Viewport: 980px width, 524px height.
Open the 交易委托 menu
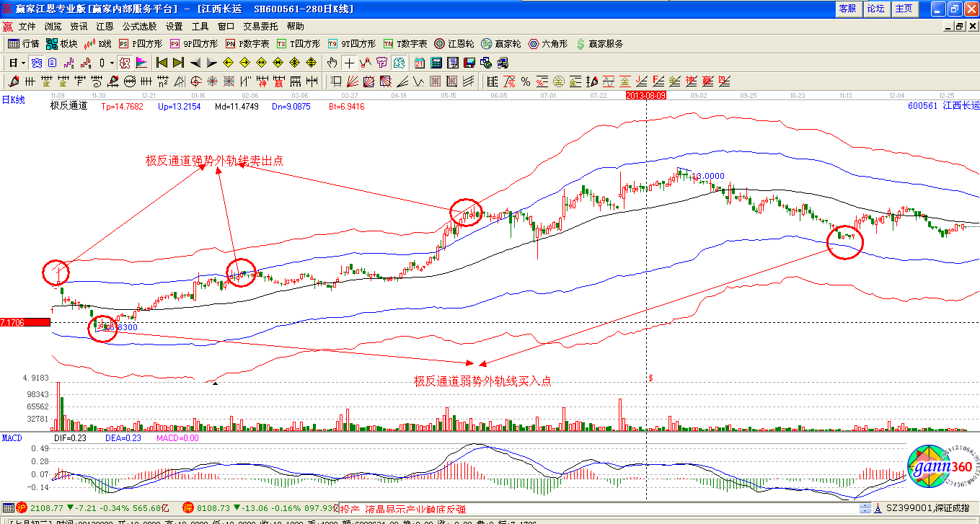(260, 26)
